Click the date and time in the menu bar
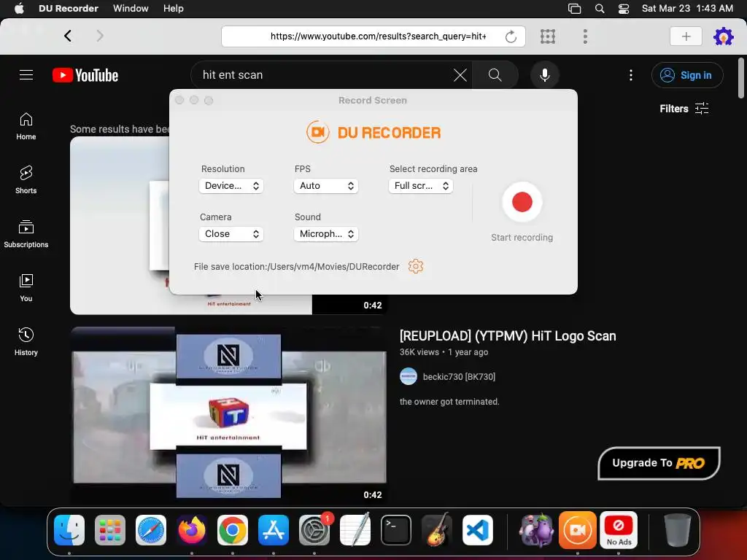Image resolution: width=747 pixels, height=560 pixels. [687, 8]
